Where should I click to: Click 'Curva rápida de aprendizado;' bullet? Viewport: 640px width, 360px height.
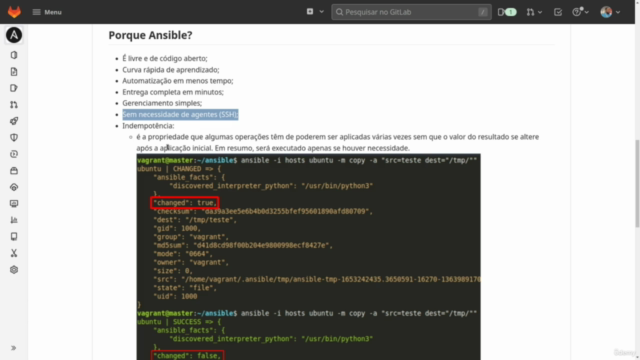[x=171, y=70]
